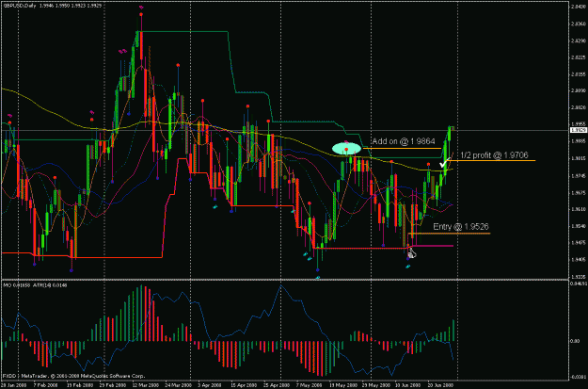Click the GBPUSD,Daily chart title text
This screenshot has width=588, height=389.
52,6
